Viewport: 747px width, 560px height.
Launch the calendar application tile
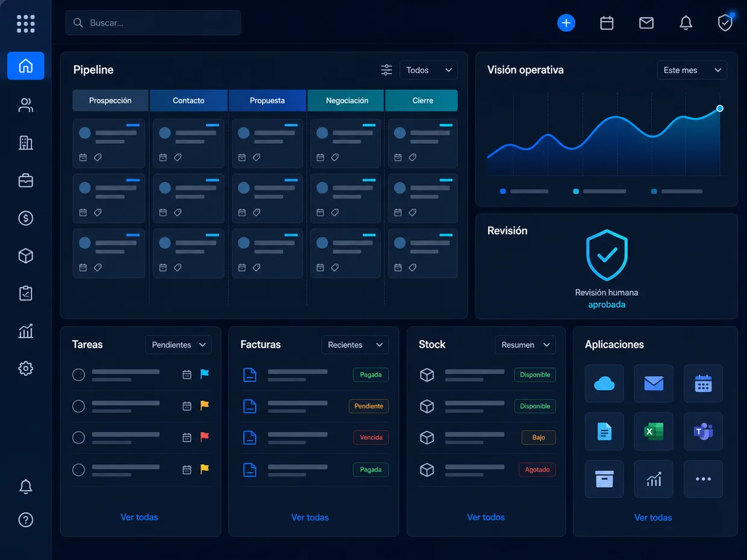point(703,383)
